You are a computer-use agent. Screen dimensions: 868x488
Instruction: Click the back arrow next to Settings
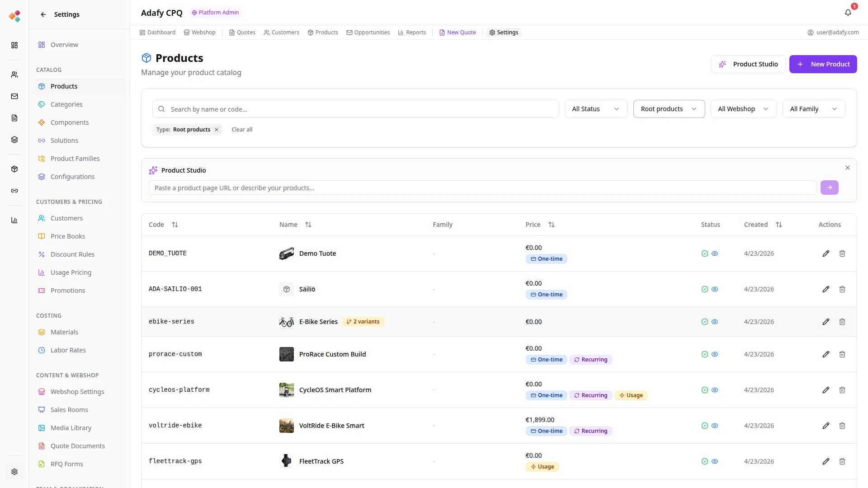coord(43,14)
